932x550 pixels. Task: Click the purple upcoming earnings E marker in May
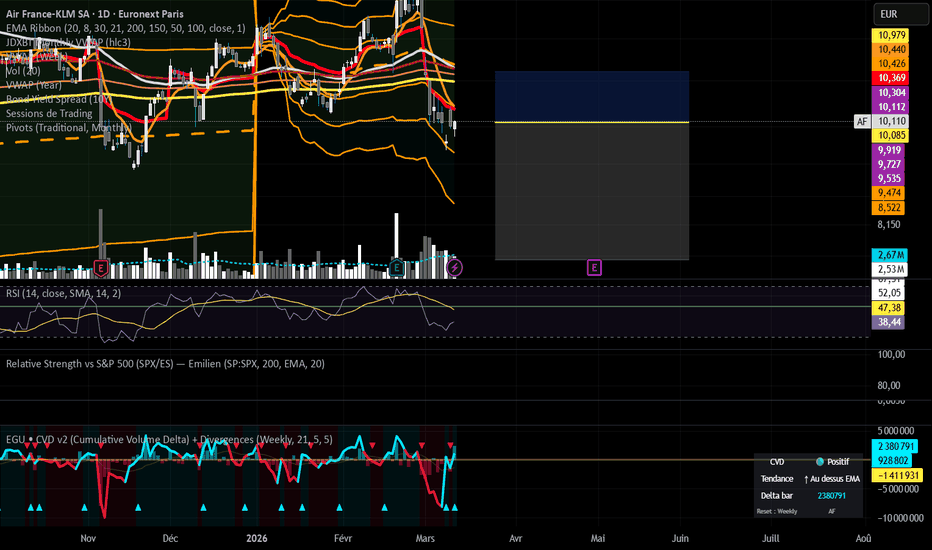pos(594,268)
